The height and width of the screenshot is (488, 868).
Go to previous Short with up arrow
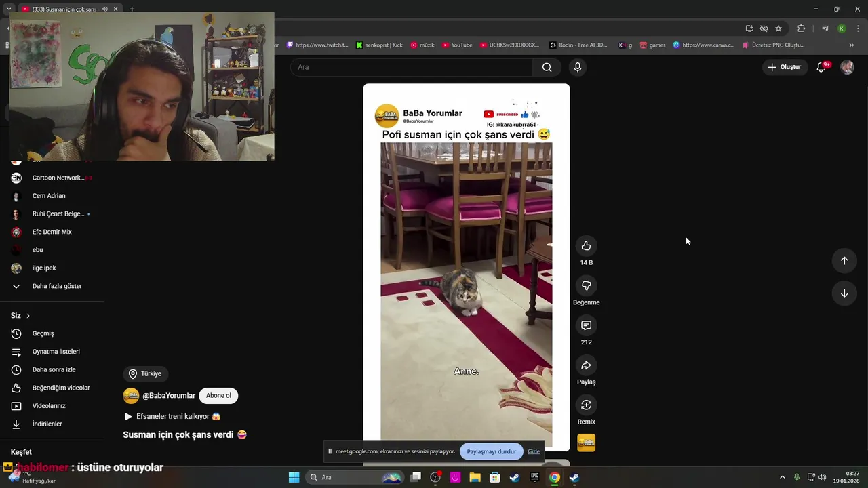(x=844, y=261)
